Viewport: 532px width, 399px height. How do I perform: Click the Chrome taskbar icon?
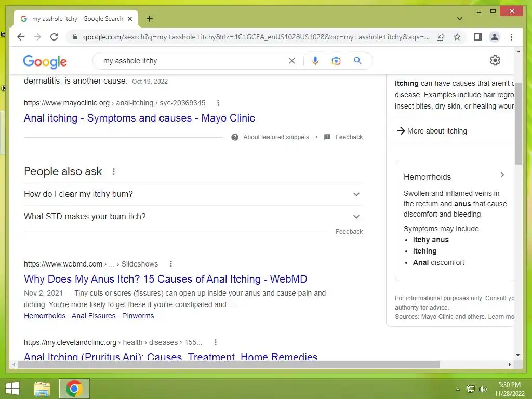pos(74,389)
